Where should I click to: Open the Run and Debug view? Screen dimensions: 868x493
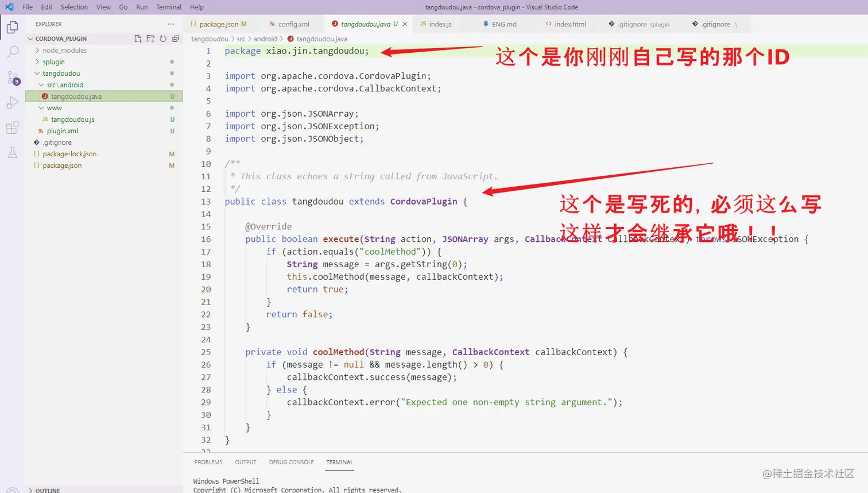pyautogui.click(x=12, y=103)
